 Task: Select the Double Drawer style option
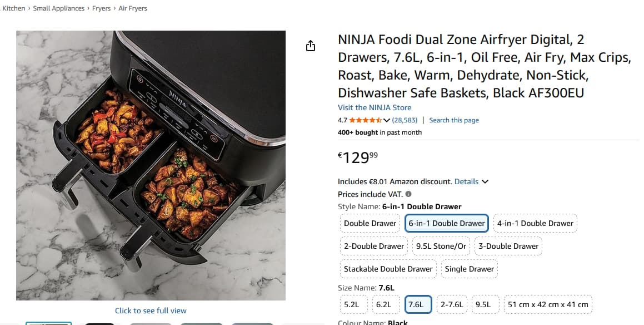coord(370,223)
